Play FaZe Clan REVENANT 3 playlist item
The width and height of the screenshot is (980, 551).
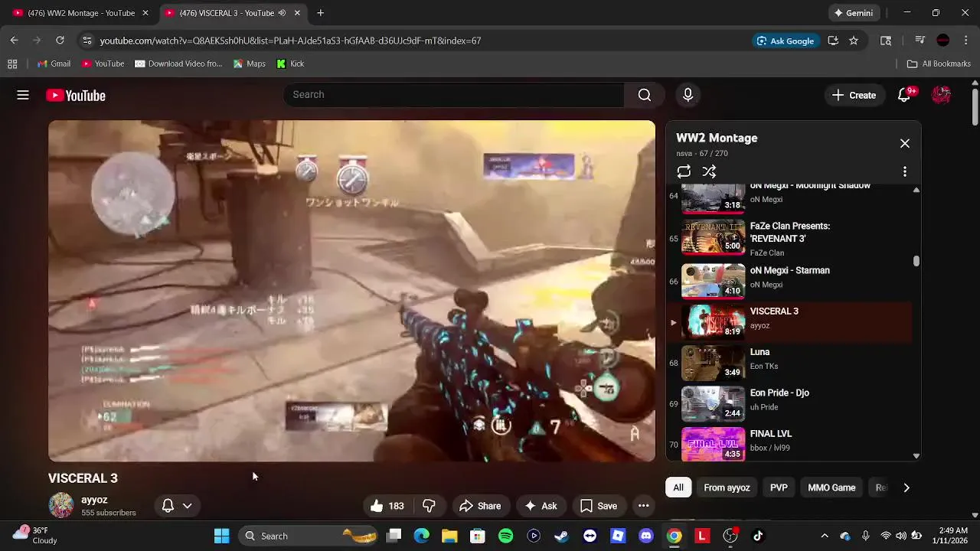pyautogui.click(x=789, y=240)
